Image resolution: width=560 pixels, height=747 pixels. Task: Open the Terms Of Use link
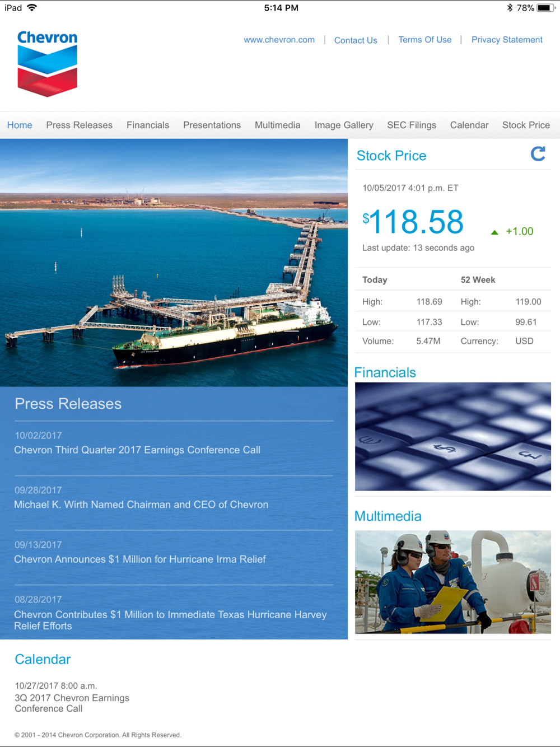(x=424, y=40)
